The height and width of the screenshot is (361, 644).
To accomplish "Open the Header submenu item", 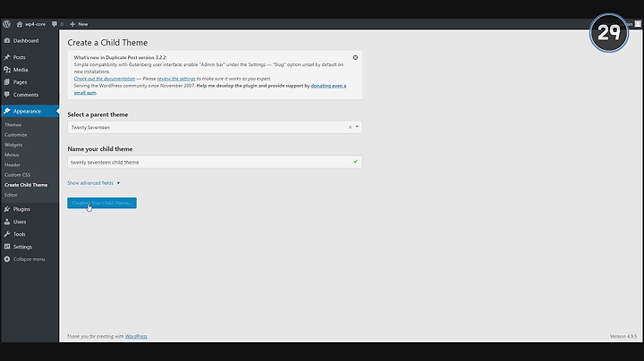I will [13, 165].
